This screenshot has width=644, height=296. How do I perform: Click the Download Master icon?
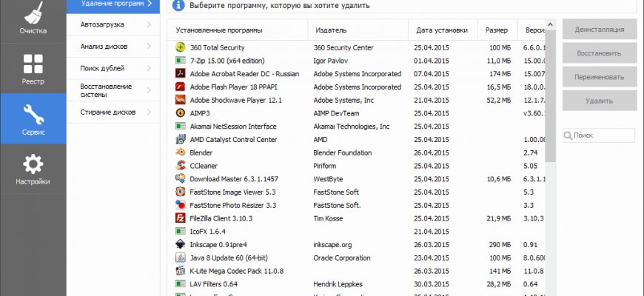tap(180, 179)
